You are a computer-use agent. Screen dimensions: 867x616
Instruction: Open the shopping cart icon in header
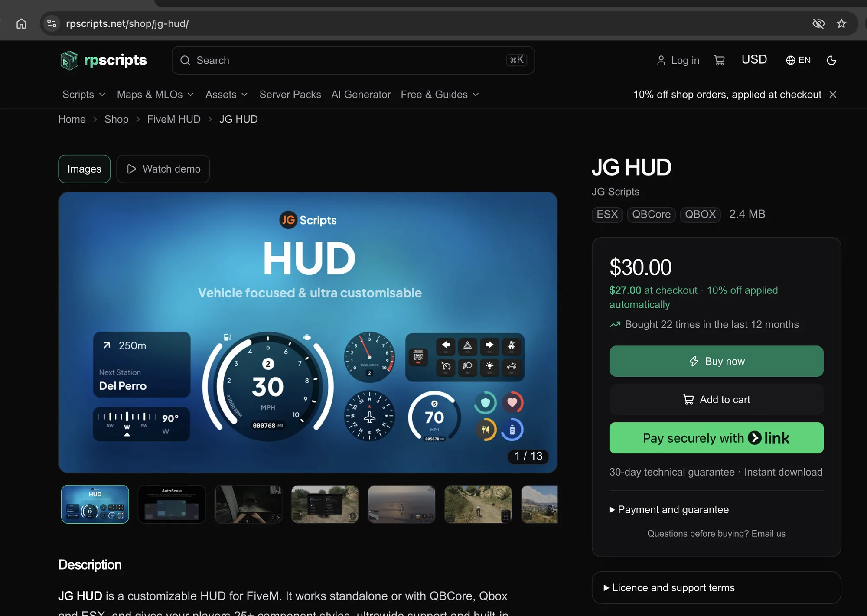(x=720, y=60)
